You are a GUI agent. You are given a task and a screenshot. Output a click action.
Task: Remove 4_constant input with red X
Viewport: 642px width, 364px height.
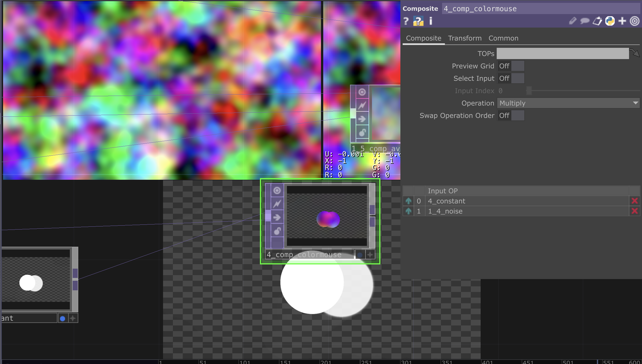click(634, 201)
